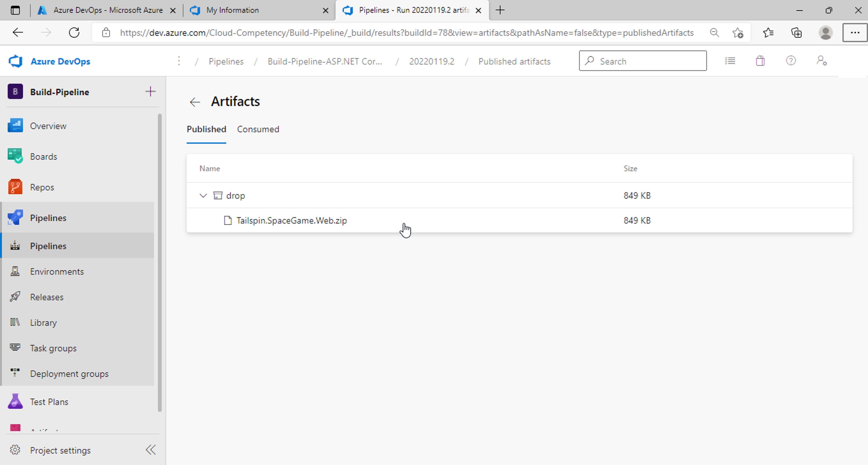Switch to the Published tab
This screenshot has width=868, height=465.
click(x=206, y=129)
